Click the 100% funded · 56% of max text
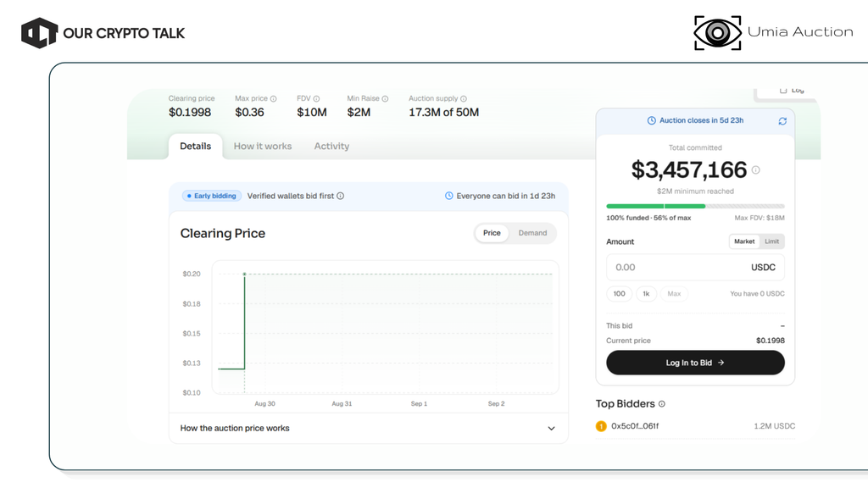The width and height of the screenshot is (868, 488). coord(648,218)
